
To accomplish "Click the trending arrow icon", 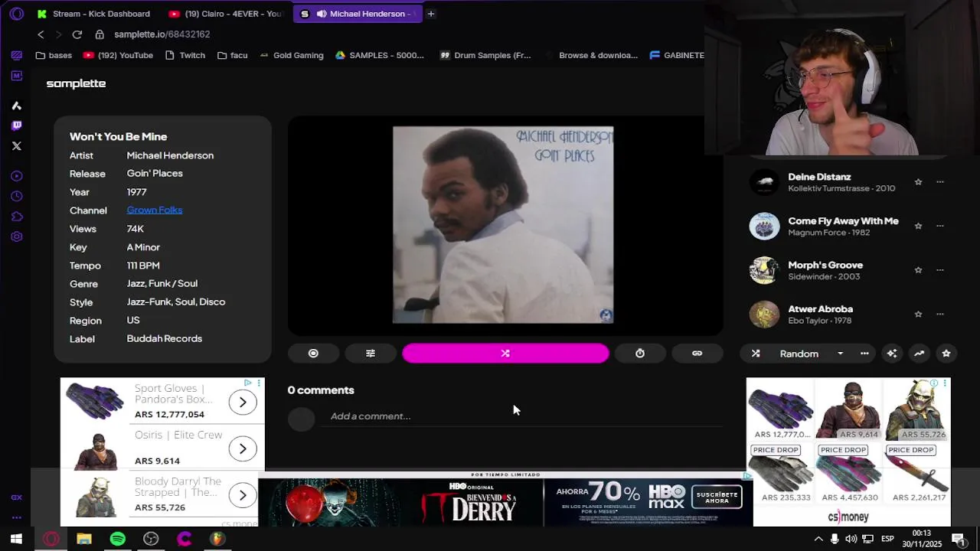I will tap(919, 354).
